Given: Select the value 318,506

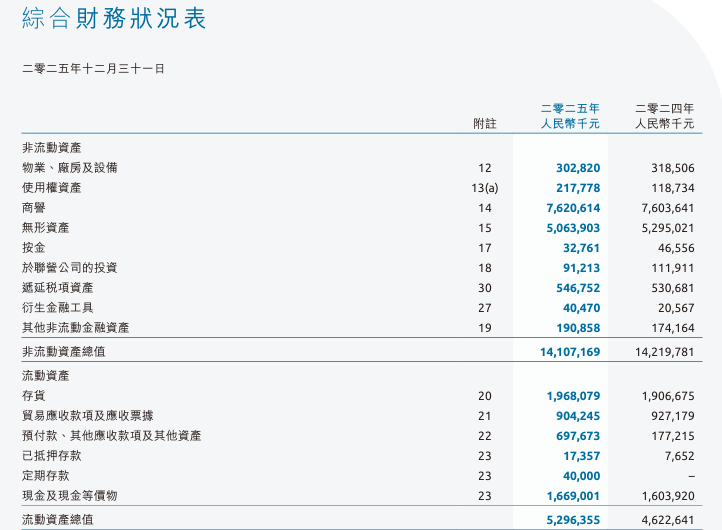Looking at the screenshot, I should pyautogui.click(x=673, y=168).
